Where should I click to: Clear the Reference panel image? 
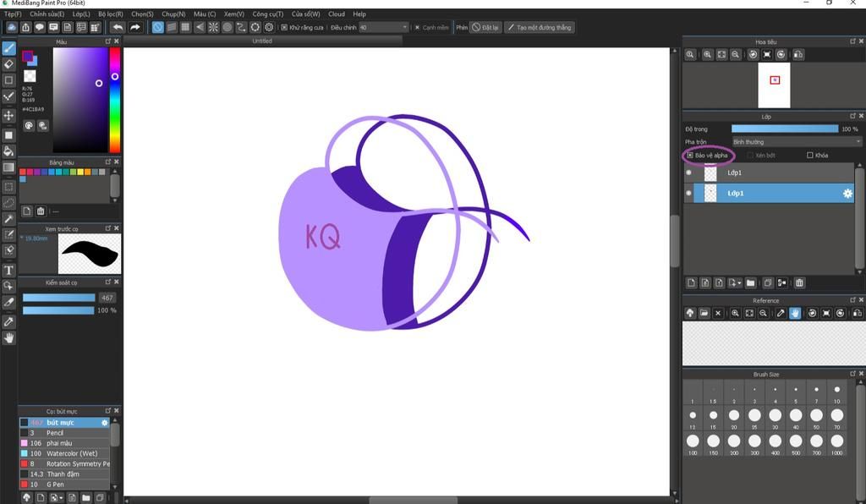pyautogui.click(x=718, y=313)
